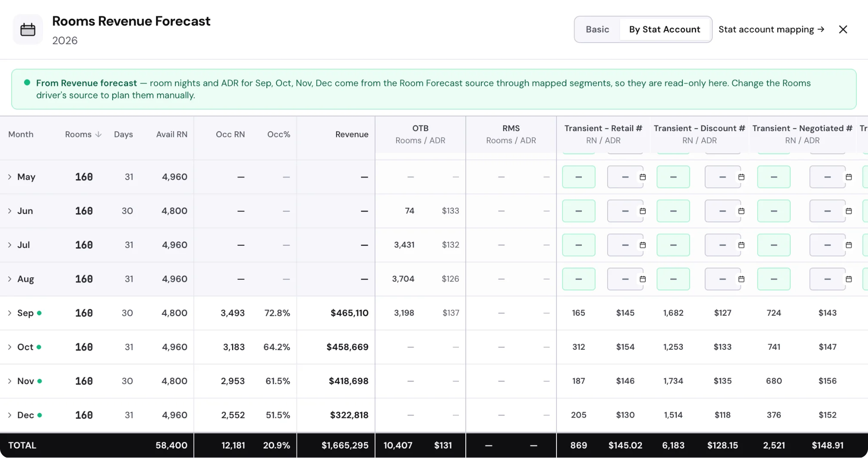
Task: Click the RMS Rooms / ADR header
Action: coord(511,134)
